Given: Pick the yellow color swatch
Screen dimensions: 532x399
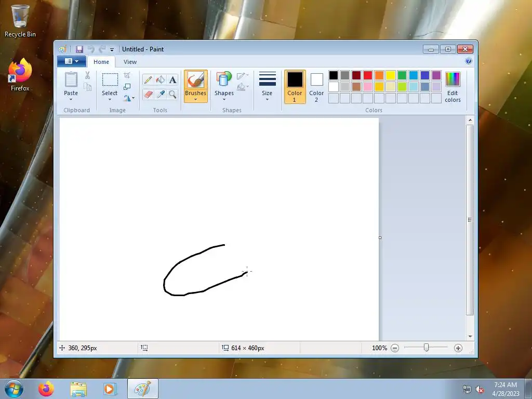Looking at the screenshot, I should (391, 75).
